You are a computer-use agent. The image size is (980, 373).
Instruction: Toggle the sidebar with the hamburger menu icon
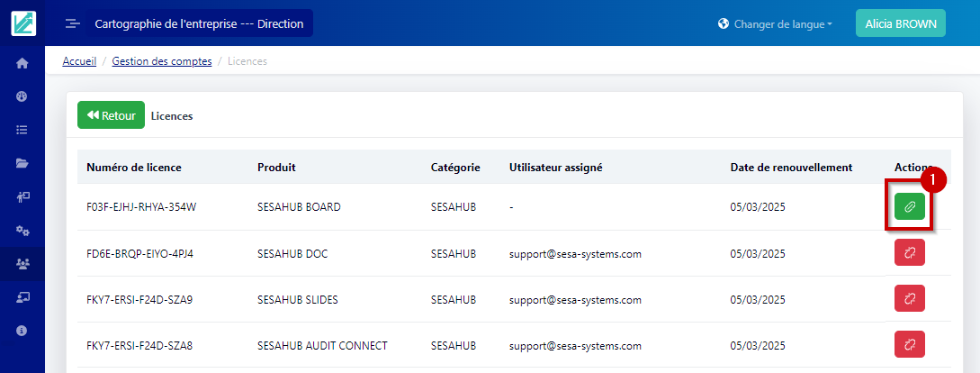73,23
